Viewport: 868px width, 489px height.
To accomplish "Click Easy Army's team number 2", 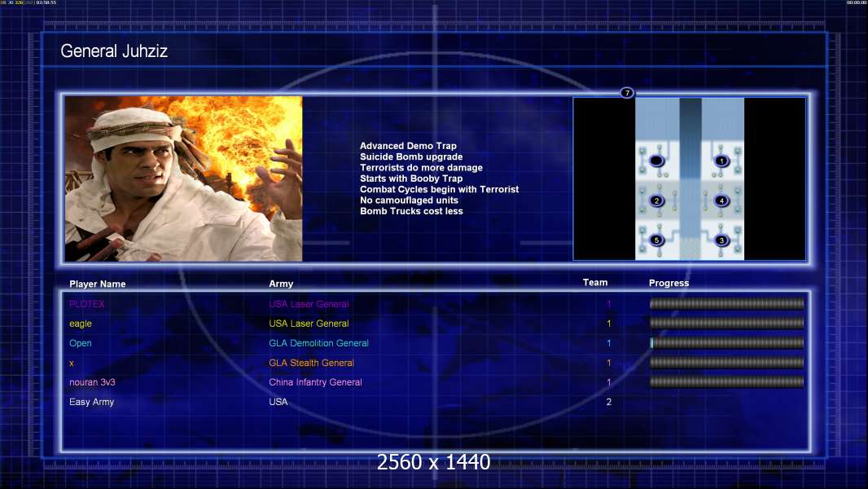I will pos(609,402).
